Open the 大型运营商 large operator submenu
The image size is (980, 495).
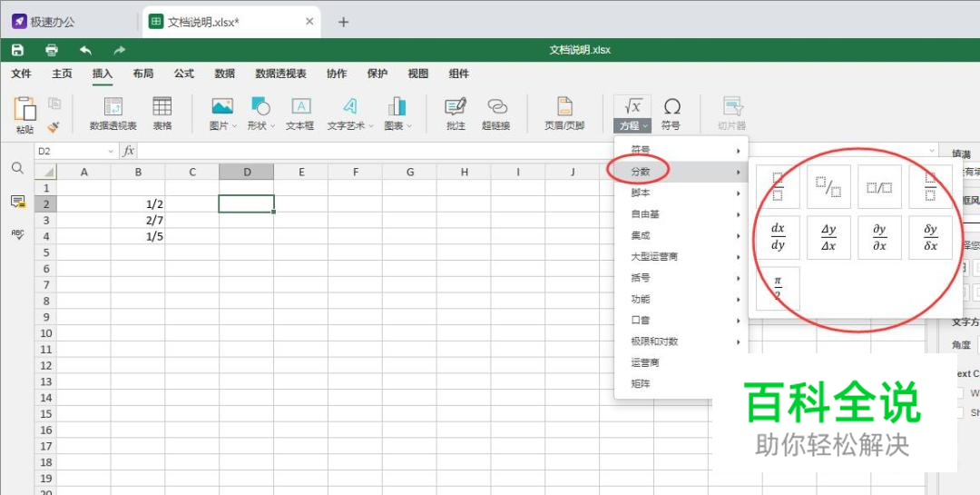click(x=681, y=256)
